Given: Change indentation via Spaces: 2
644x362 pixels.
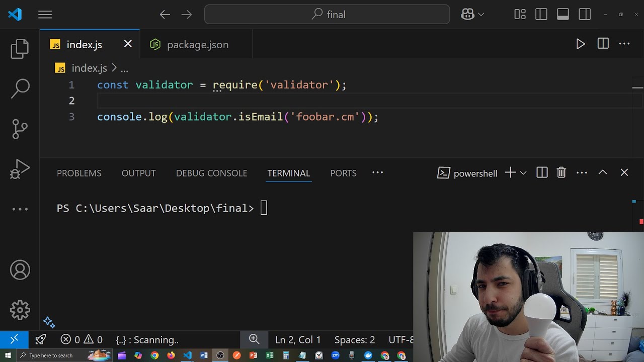Looking at the screenshot, I should pos(355,340).
